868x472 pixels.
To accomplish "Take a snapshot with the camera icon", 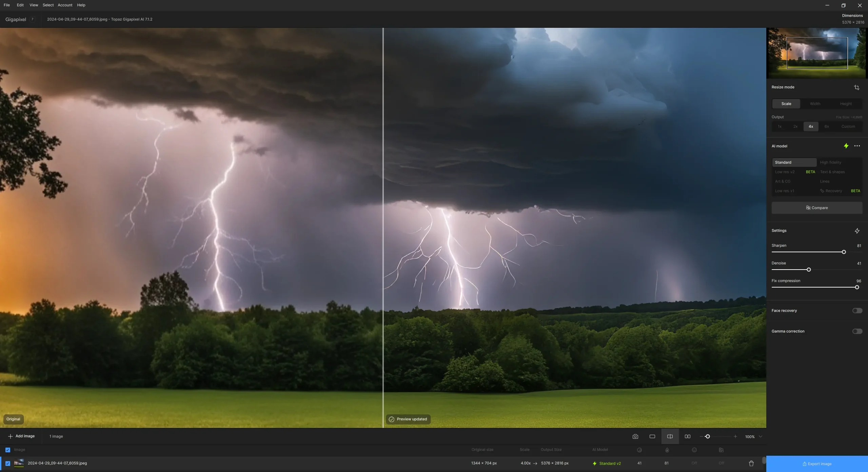I will [635, 436].
